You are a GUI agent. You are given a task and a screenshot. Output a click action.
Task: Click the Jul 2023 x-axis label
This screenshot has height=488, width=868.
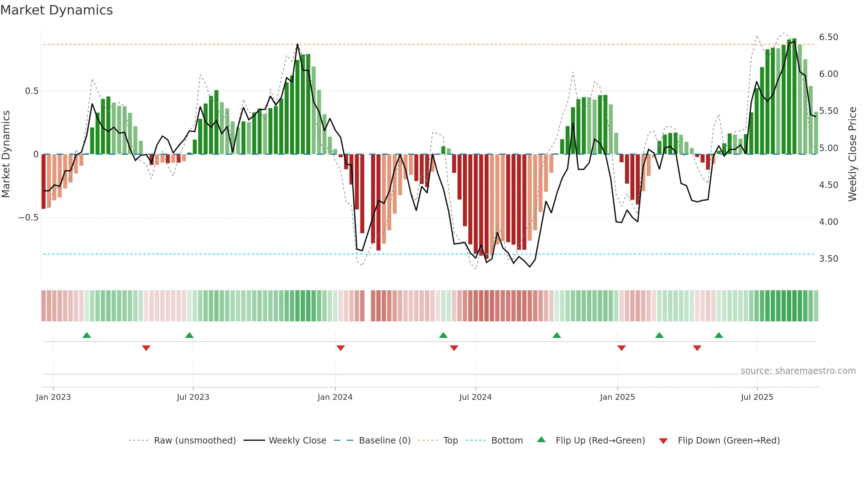coord(193,397)
